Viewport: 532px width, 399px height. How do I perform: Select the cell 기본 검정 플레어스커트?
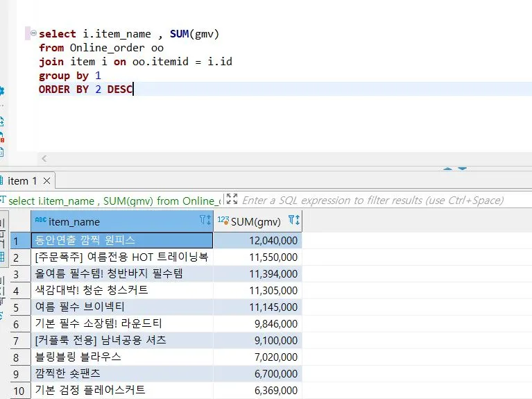pyautogui.click(x=122, y=390)
